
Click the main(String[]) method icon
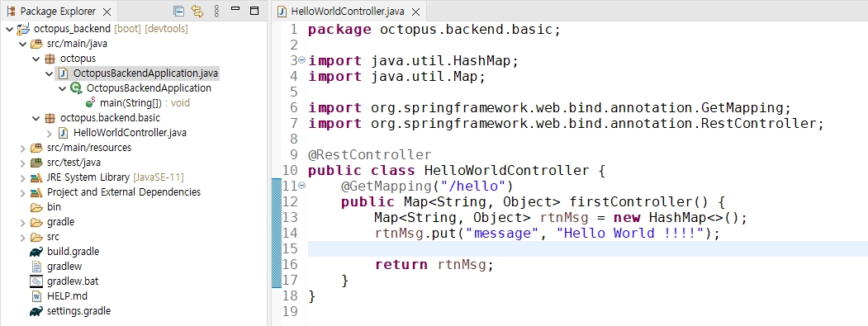coord(90,103)
